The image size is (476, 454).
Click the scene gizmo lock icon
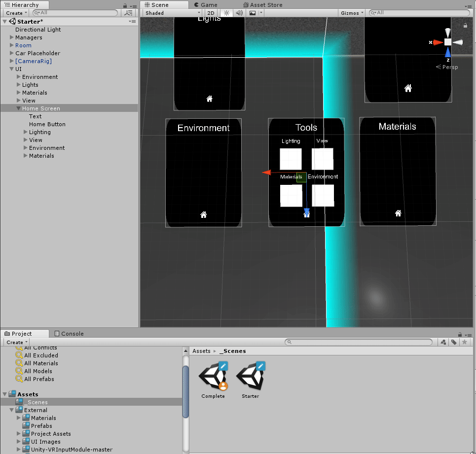(x=465, y=25)
